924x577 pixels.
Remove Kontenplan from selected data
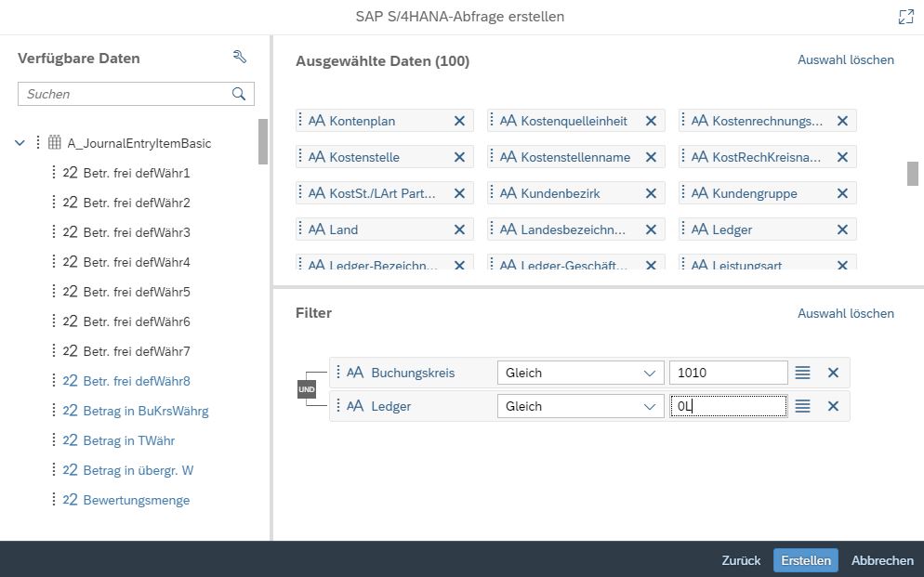(x=459, y=121)
